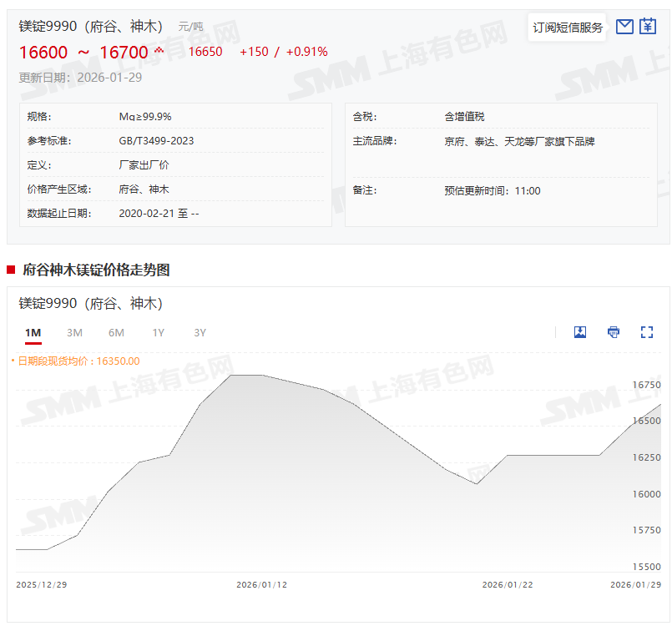Image resolution: width=672 pixels, height=626 pixels.
Task: Click the red square before 府谷神木镁锭价格走势图
Action: click(11, 270)
